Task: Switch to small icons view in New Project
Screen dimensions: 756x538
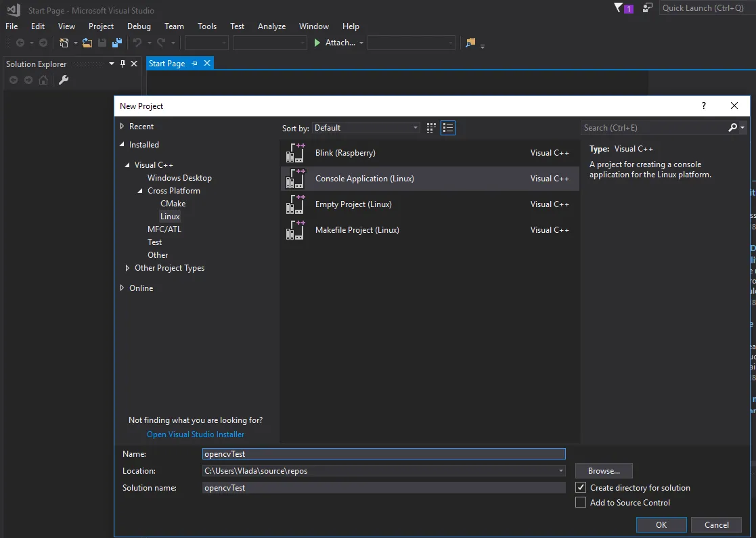Action: tap(431, 128)
